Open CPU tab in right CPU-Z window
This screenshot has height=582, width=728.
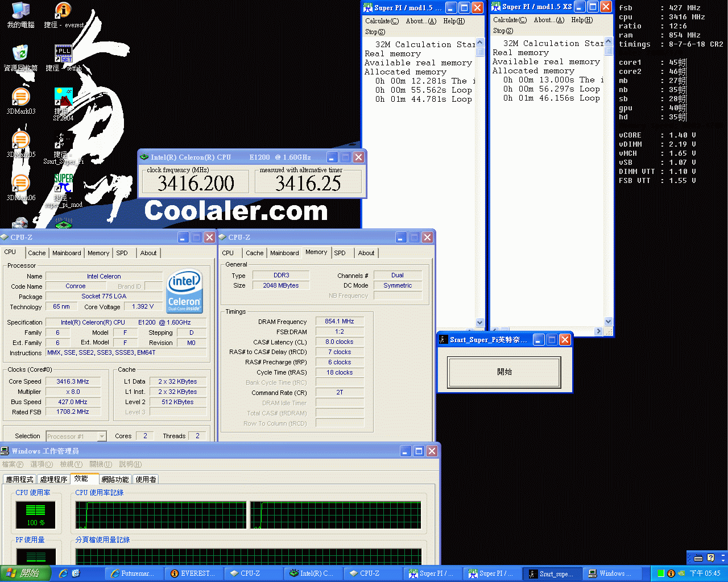pyautogui.click(x=228, y=253)
